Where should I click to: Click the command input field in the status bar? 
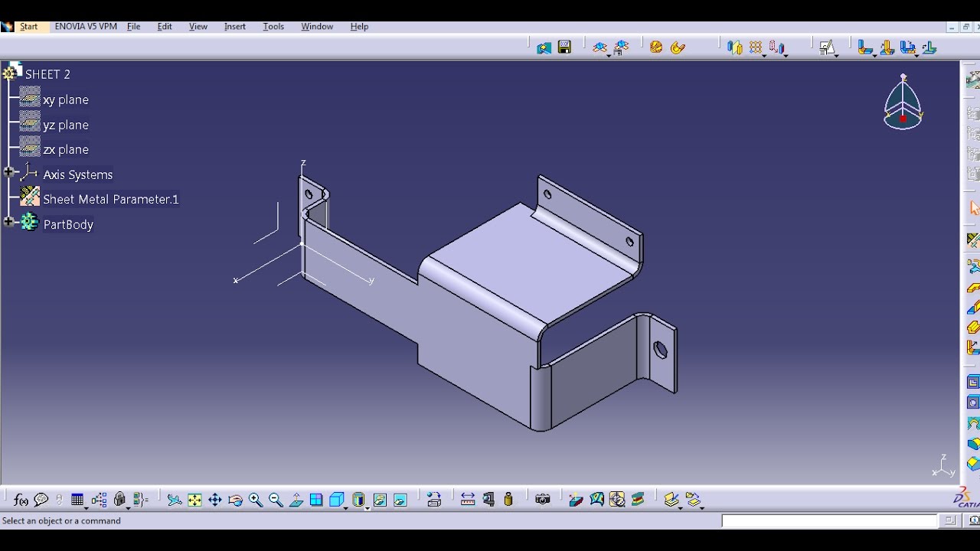point(831,521)
